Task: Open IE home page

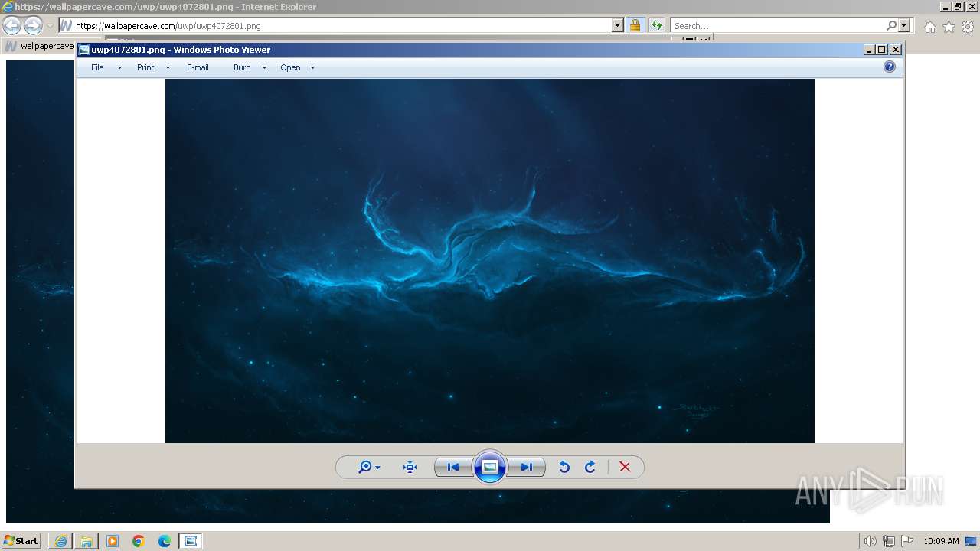Action: [x=929, y=27]
